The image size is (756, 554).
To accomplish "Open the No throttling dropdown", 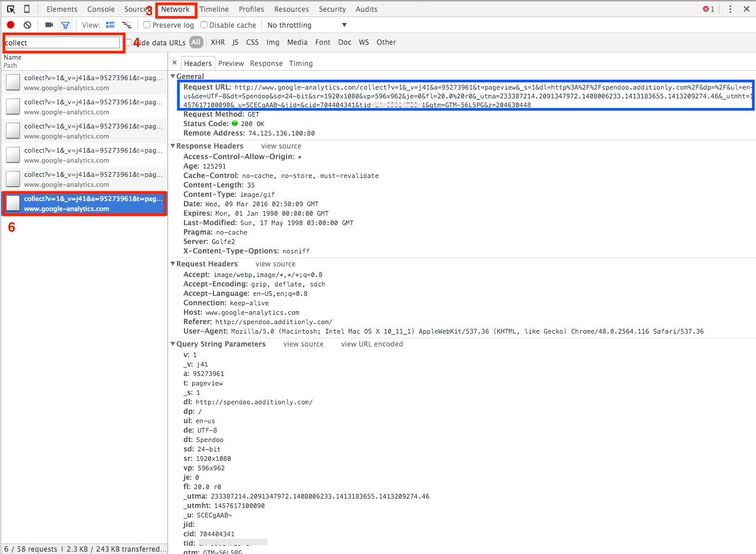I will click(307, 25).
